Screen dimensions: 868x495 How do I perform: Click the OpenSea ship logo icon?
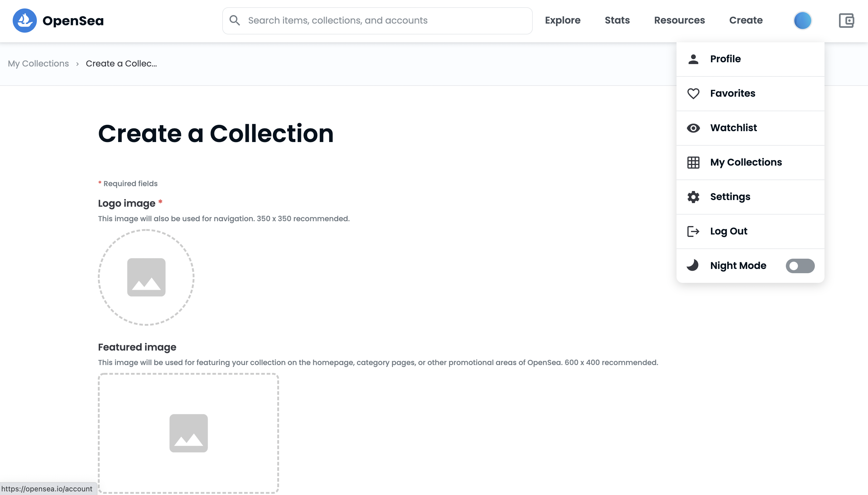(24, 21)
